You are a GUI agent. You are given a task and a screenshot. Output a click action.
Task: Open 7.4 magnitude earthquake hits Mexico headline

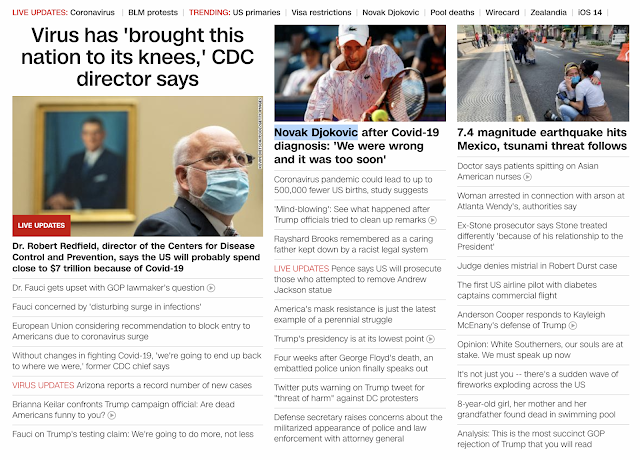(x=542, y=139)
